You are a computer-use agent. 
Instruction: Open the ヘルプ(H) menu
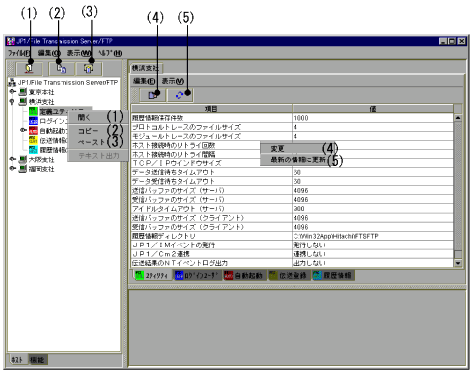(110, 53)
